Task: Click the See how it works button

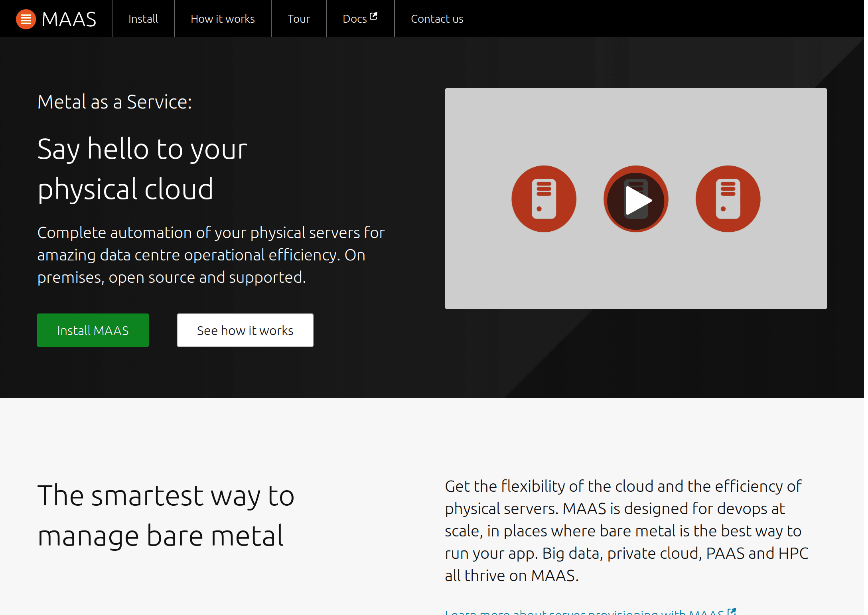Action: click(x=245, y=330)
